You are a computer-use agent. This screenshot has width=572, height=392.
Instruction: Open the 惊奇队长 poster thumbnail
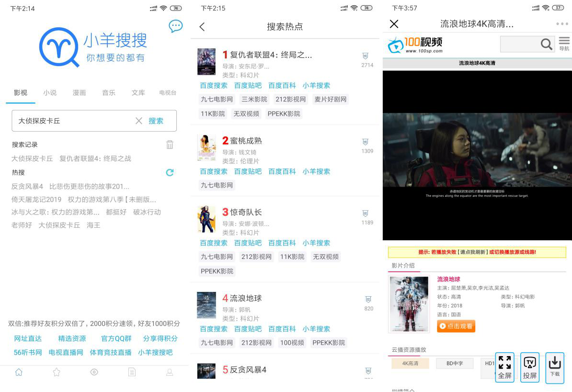tap(206, 219)
